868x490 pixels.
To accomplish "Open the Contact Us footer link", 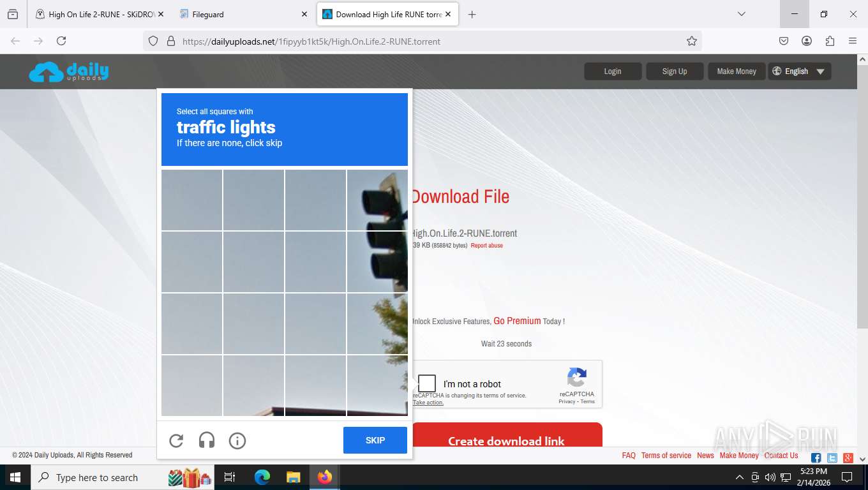I will pos(781,456).
